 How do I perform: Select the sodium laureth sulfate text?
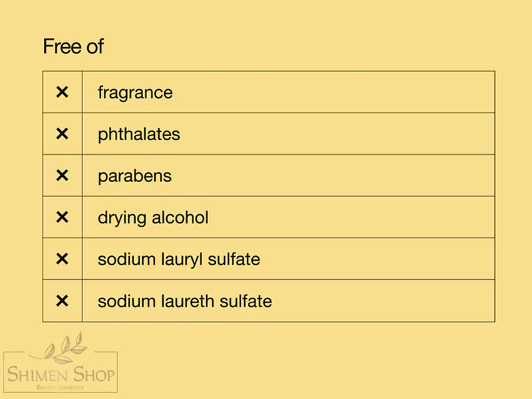[185, 301]
